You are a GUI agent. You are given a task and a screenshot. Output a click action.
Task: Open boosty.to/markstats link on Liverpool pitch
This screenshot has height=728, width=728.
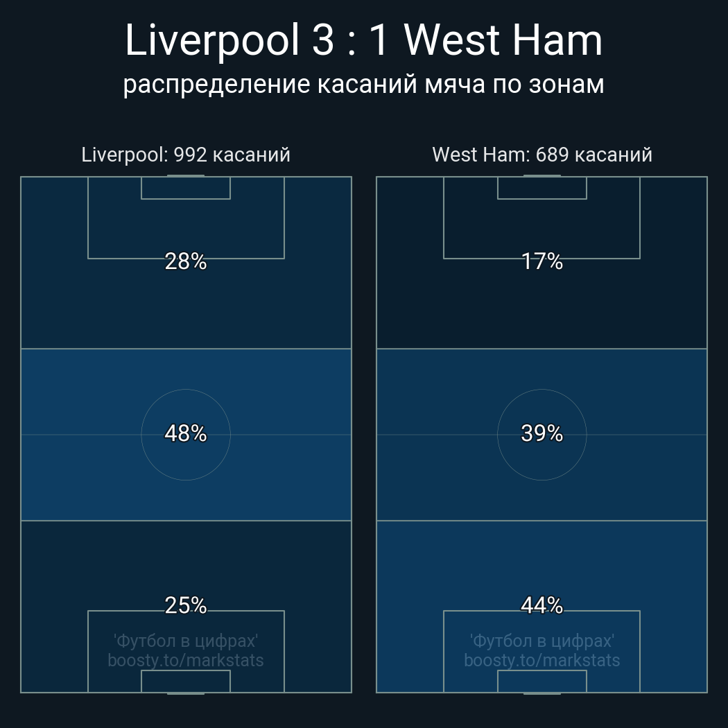(186, 660)
